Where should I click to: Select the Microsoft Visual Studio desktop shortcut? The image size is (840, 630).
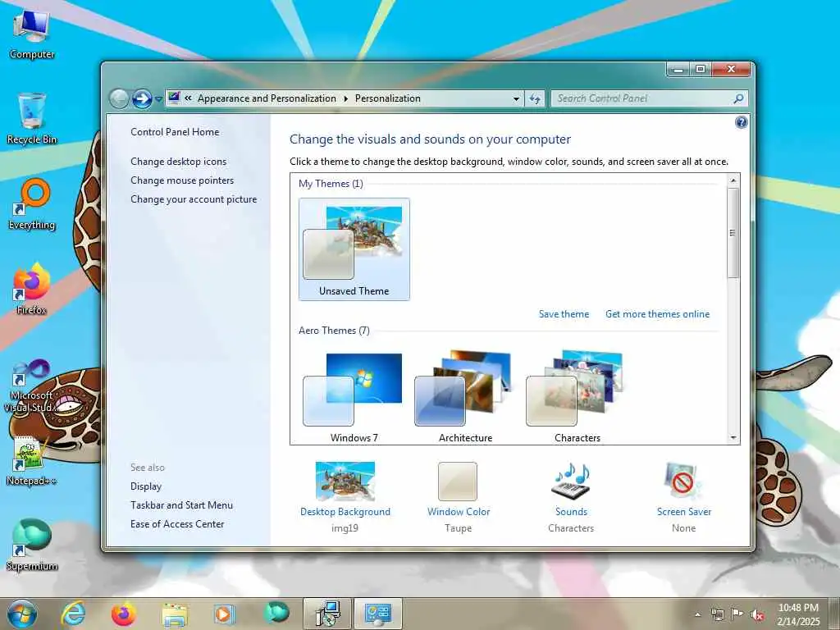pos(32,387)
